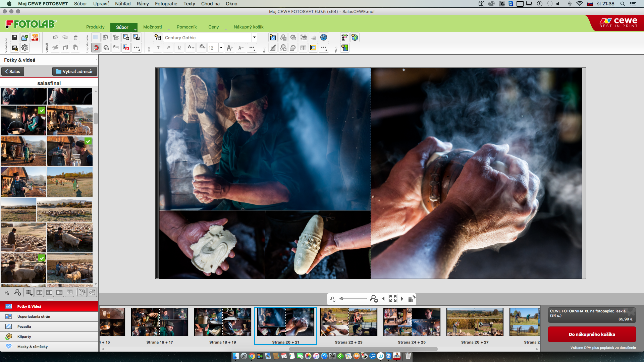The width and height of the screenshot is (644, 362).
Task: Open the Rámy menu in menu bar
Action: tap(143, 4)
